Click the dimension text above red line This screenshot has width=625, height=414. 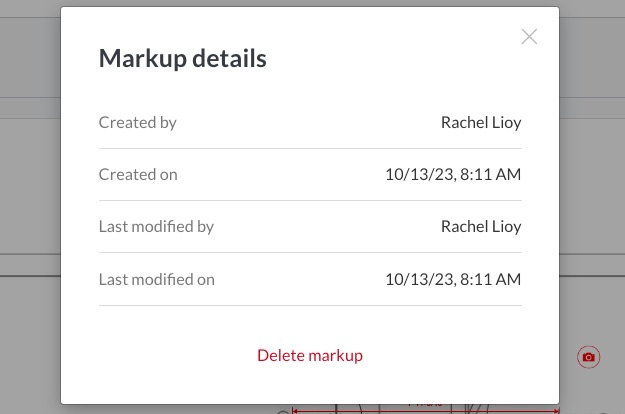[426, 405]
